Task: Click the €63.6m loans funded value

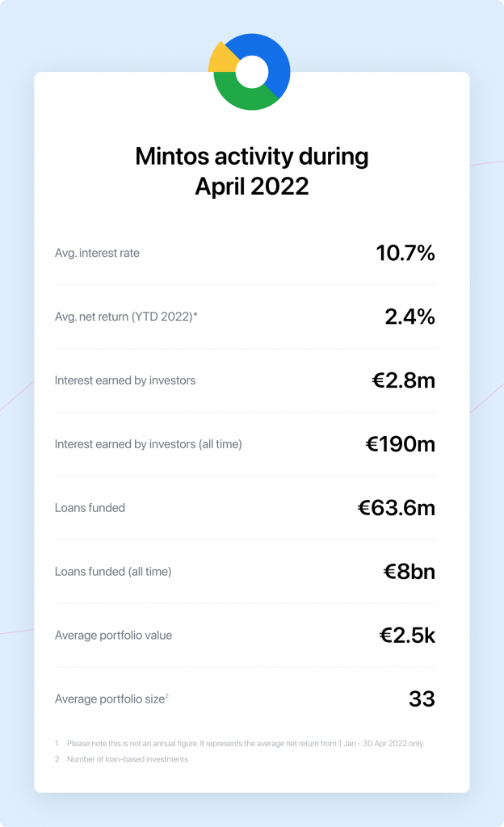Action: 396,508
